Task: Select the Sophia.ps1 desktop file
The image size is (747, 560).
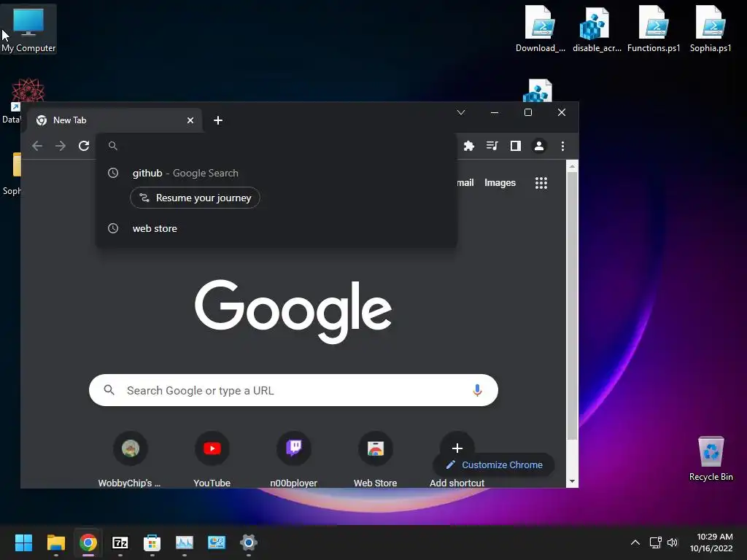Action: 711,29
